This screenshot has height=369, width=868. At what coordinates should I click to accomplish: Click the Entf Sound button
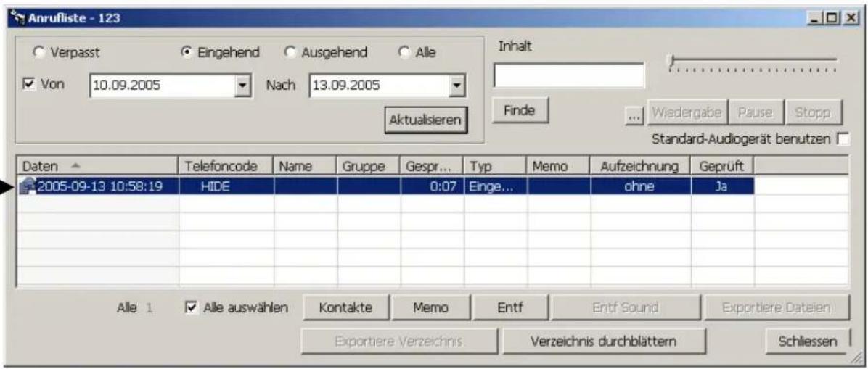(626, 308)
